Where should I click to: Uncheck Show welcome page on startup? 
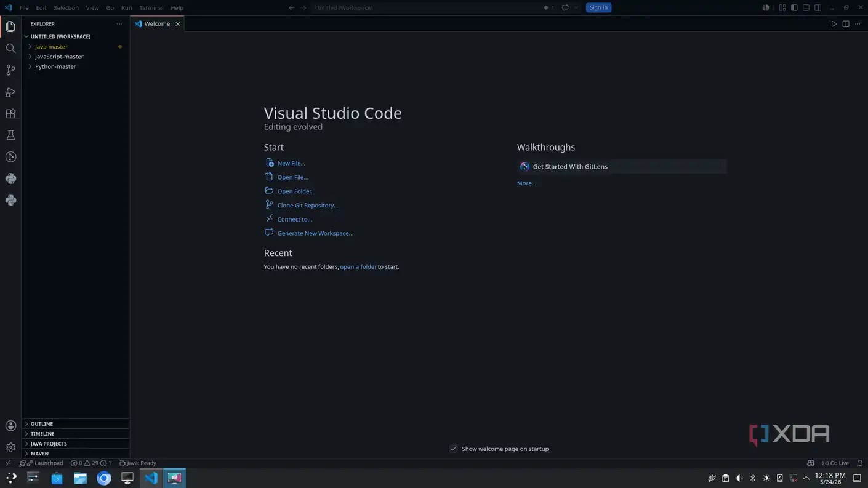454,449
